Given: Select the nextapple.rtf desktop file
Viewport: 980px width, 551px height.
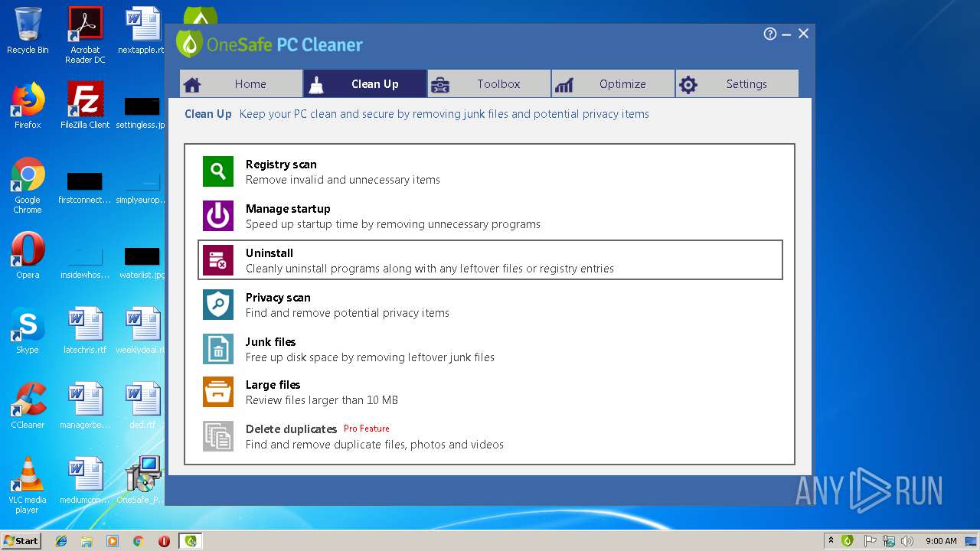Looking at the screenshot, I should (x=142, y=31).
